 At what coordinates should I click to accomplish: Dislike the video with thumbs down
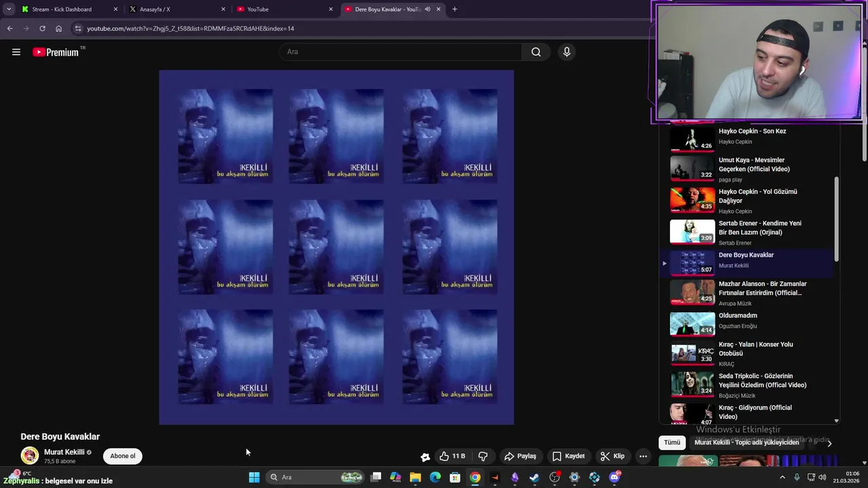483,456
